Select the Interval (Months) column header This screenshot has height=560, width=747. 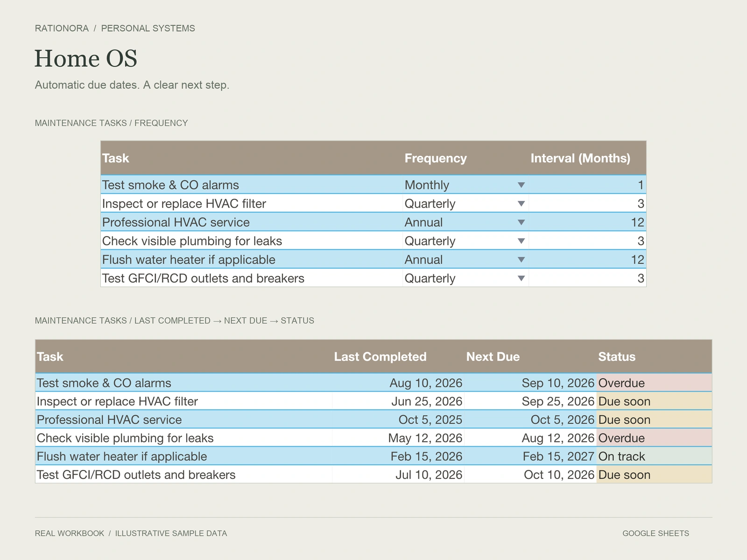(587, 158)
